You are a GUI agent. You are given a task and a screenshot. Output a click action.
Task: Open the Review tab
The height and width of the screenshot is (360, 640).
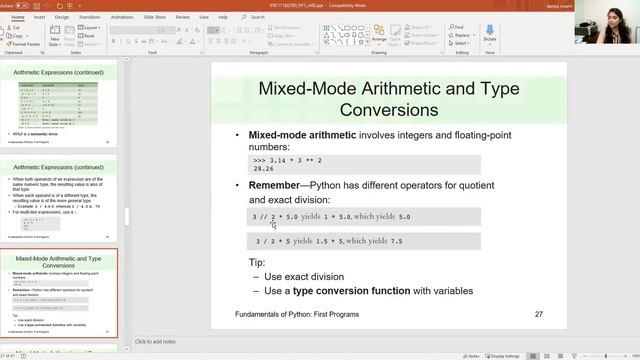click(x=182, y=17)
